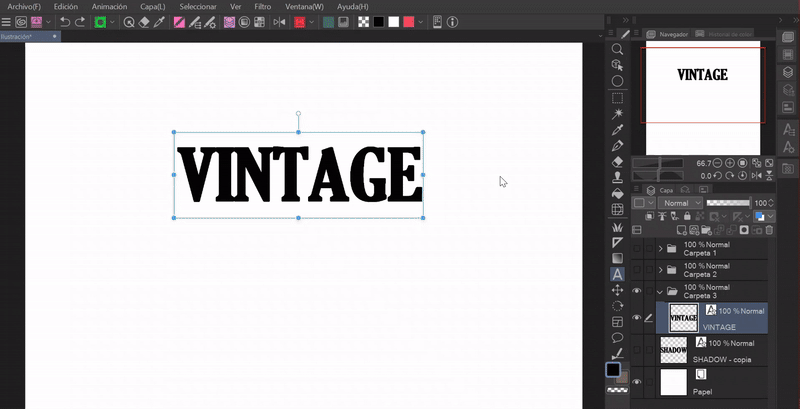Expand the Carpeta 1 folder
Viewport: 800px width, 409px height.
tap(660, 248)
